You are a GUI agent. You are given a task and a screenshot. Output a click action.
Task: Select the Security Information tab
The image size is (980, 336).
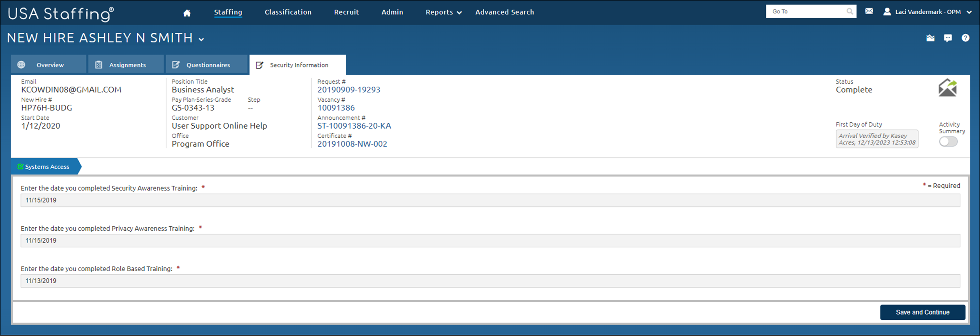click(x=297, y=65)
